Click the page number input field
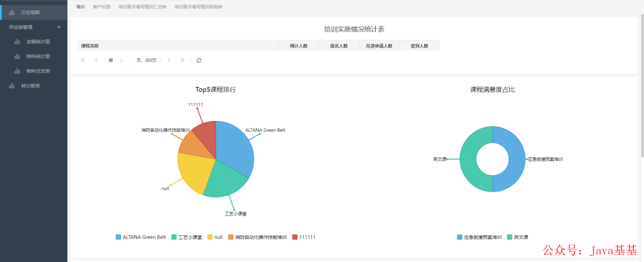Screen dimensions: 644x262 point(126,60)
